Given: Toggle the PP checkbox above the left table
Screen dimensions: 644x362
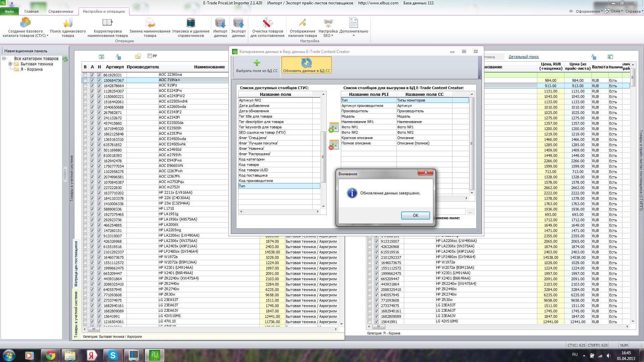Looking at the screenshot, I should 150,56.
